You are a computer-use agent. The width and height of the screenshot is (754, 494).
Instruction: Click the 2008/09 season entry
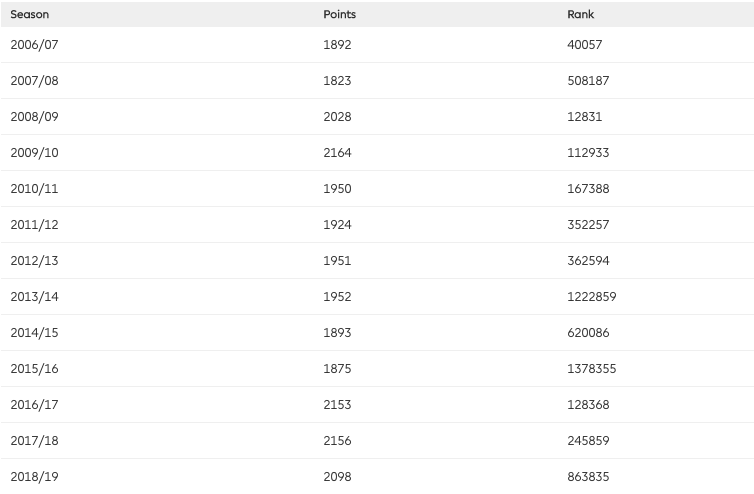(x=35, y=116)
